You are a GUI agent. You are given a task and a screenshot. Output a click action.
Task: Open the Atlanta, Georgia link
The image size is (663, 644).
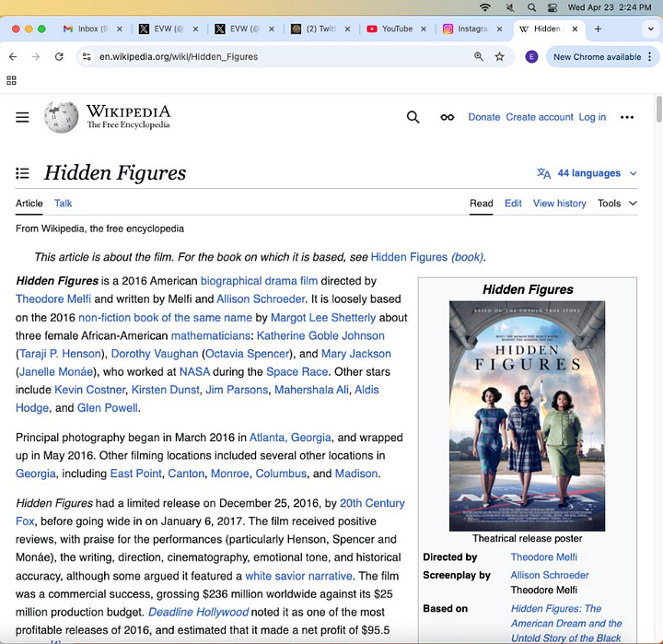290,438
